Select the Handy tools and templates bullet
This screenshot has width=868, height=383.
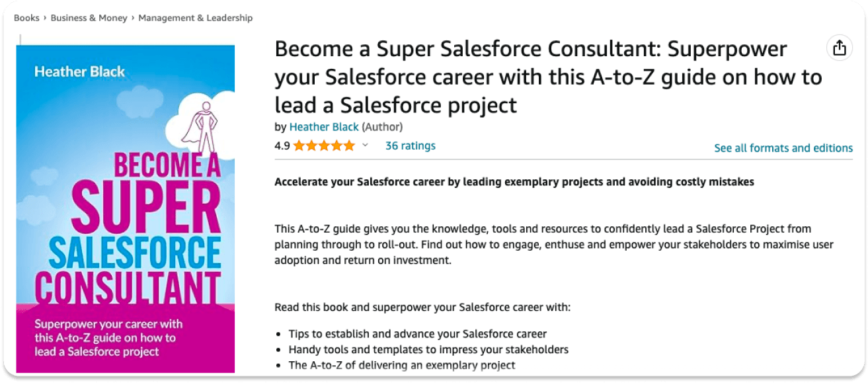[x=428, y=349]
